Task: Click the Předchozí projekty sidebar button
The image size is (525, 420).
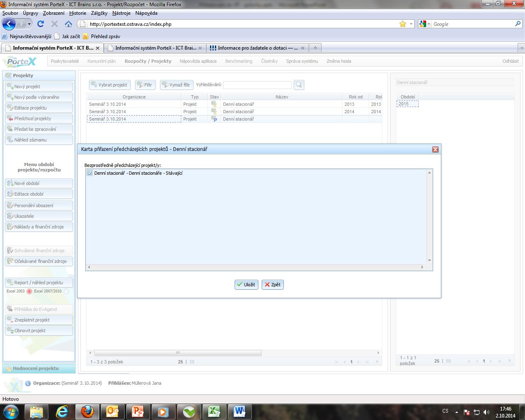Action: 39,119
